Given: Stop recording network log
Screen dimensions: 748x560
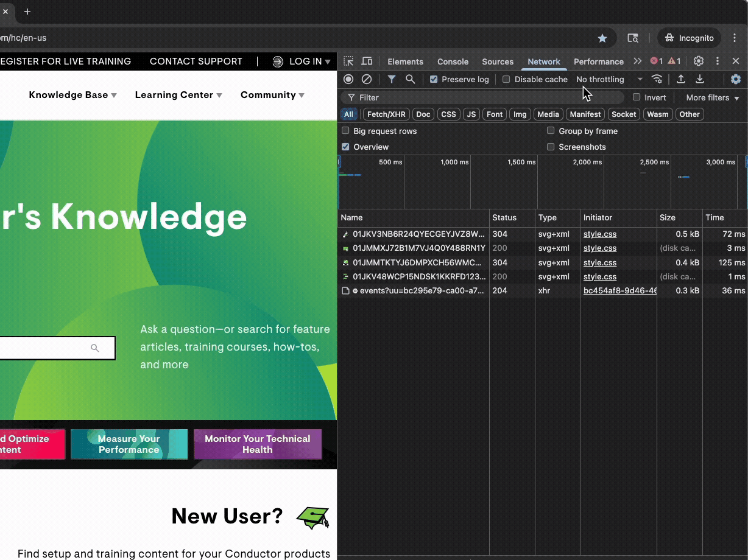Looking at the screenshot, I should tap(348, 79).
